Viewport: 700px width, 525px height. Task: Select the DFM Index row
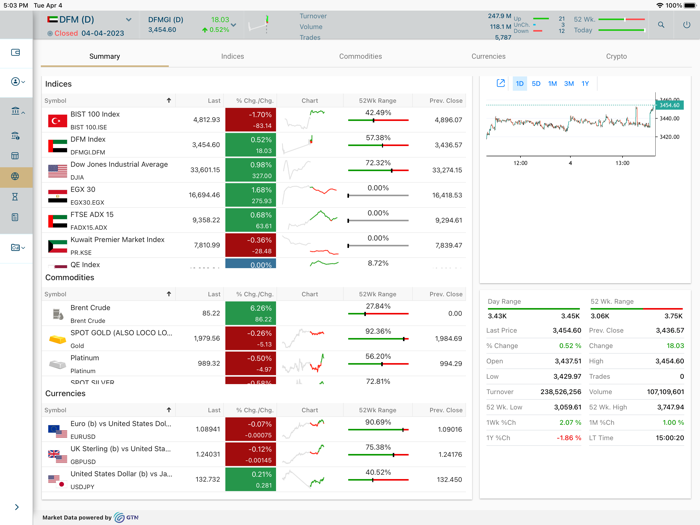[254, 145]
